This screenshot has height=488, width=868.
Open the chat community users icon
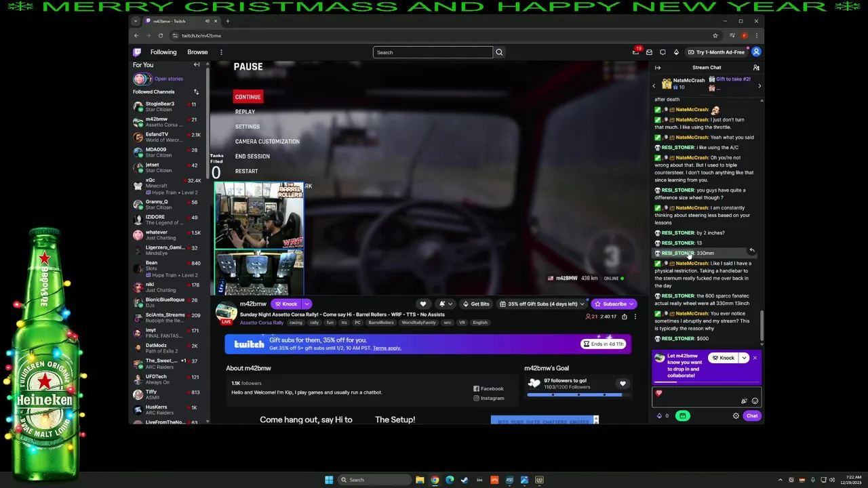[756, 68]
